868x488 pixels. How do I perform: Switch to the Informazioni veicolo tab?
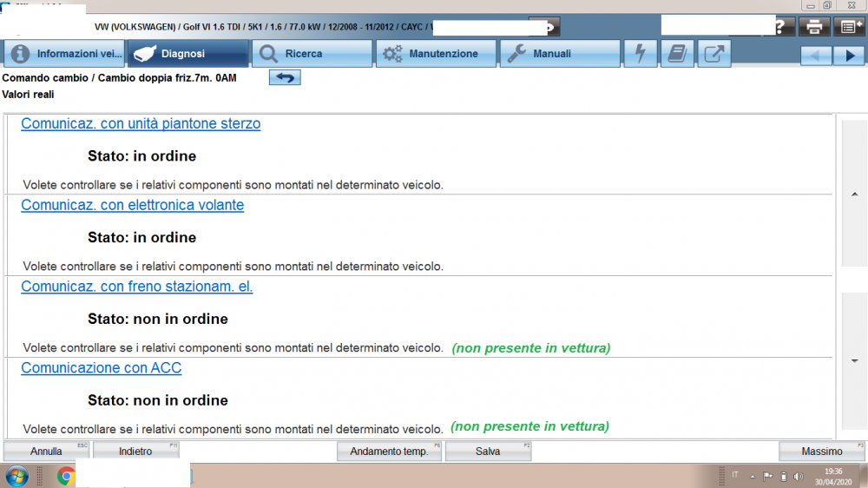point(64,54)
